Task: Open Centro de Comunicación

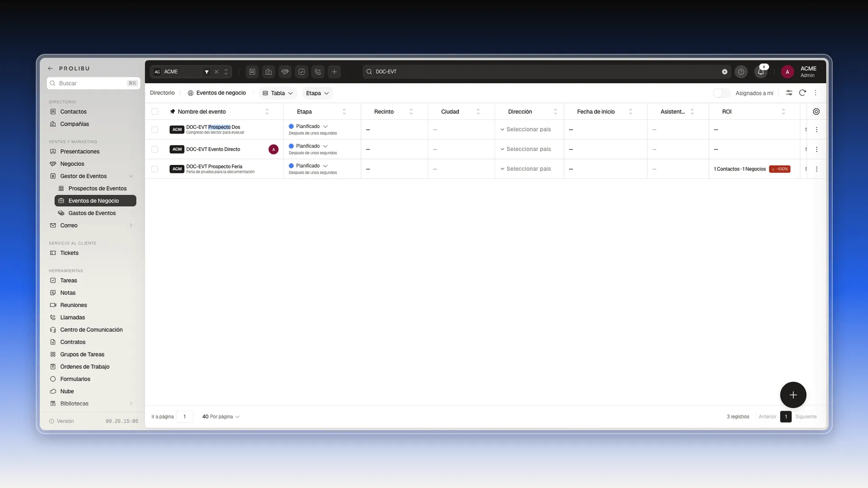Action: pyautogui.click(x=91, y=330)
